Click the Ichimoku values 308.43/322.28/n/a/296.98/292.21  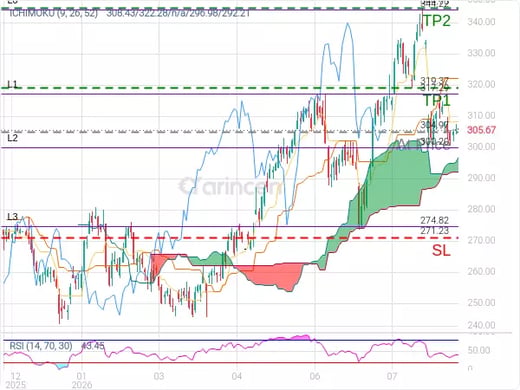(178, 13)
